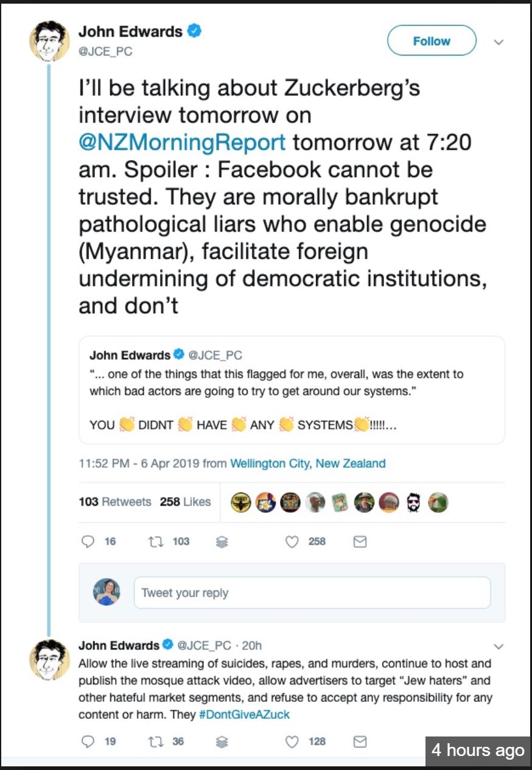Image resolution: width=532 pixels, height=770 pixels.
Task: Open the caret menu on the 20h tweet
Action: 499,646
